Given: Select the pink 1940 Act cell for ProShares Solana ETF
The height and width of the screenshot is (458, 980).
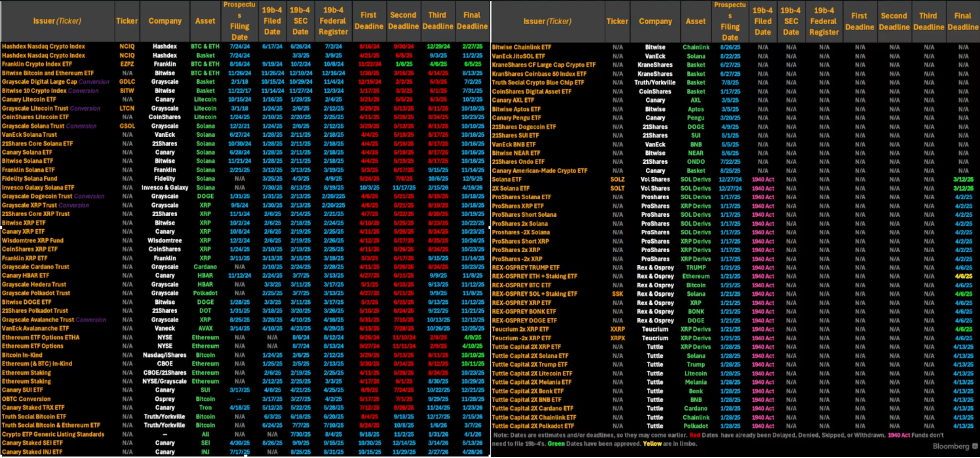Looking at the screenshot, I should point(763,197).
